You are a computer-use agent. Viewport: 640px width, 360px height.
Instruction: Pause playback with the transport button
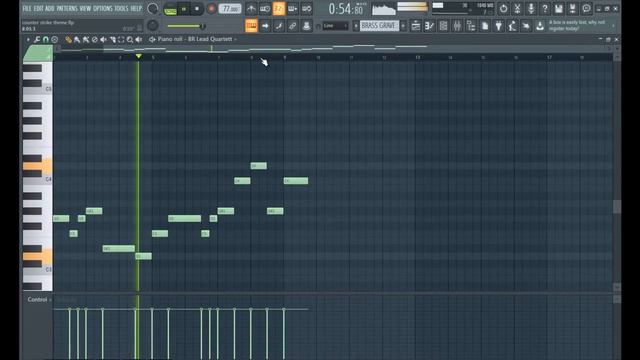point(184,9)
